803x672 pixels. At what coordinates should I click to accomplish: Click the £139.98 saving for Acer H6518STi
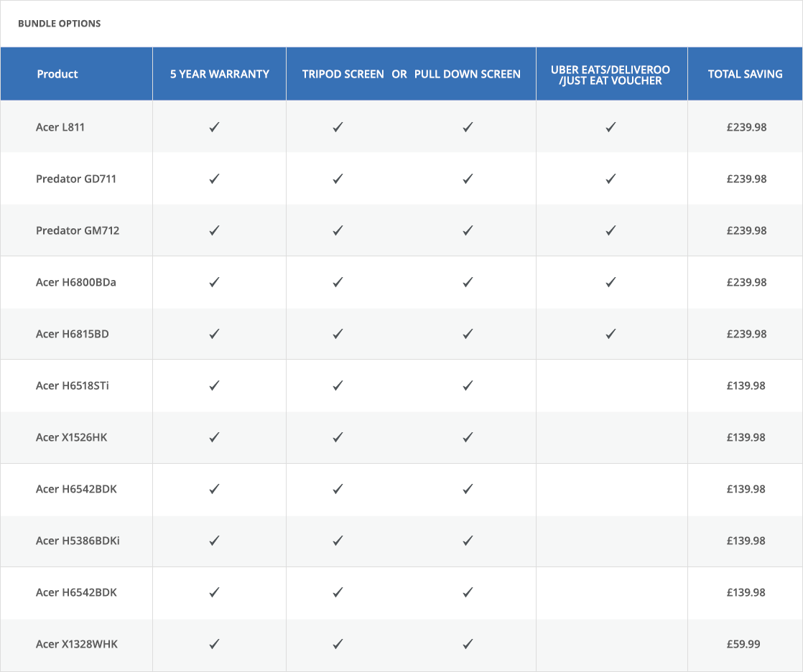click(x=746, y=386)
